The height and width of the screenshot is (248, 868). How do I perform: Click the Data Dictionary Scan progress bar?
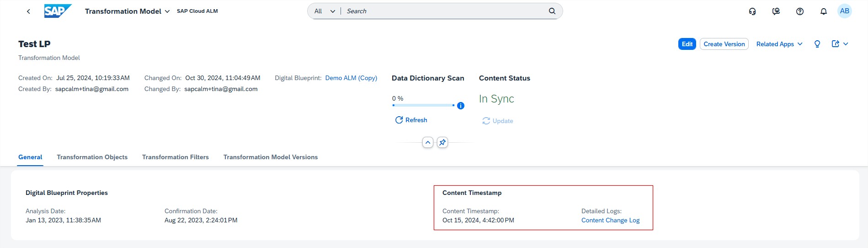click(x=423, y=105)
